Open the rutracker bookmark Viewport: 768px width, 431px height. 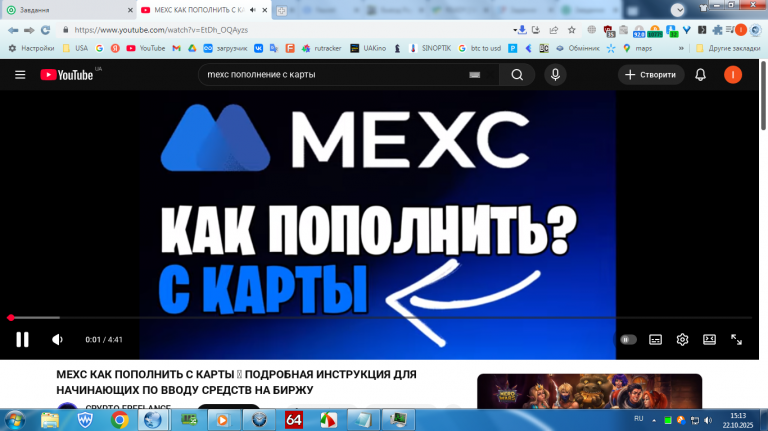click(x=321, y=48)
